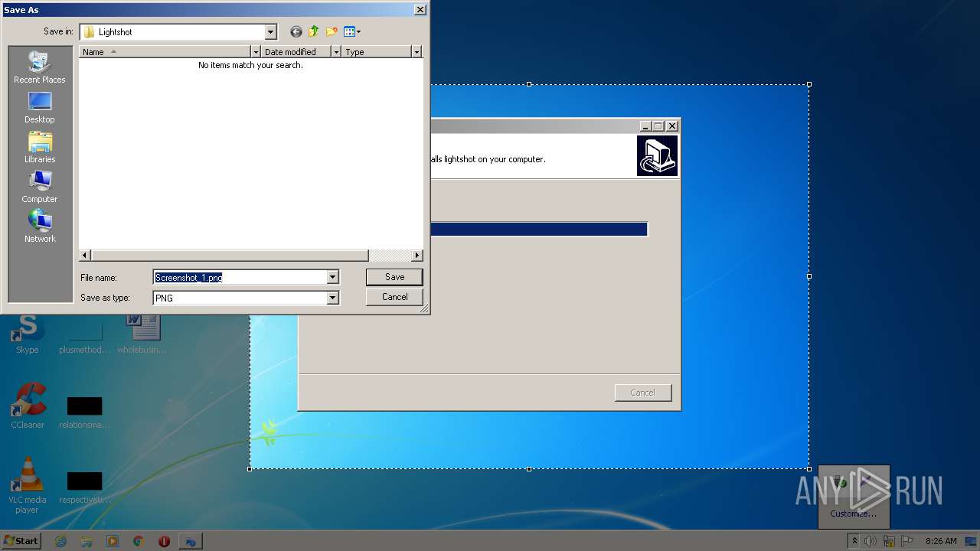Sort by Date modified column
980x551 pixels.
(296, 52)
